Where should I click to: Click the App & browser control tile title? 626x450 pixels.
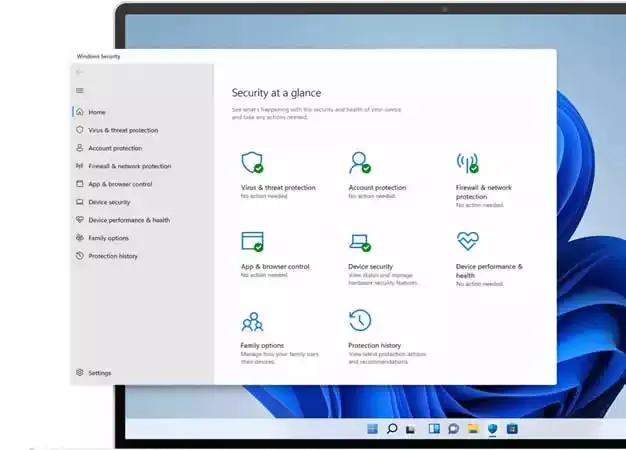[275, 266]
